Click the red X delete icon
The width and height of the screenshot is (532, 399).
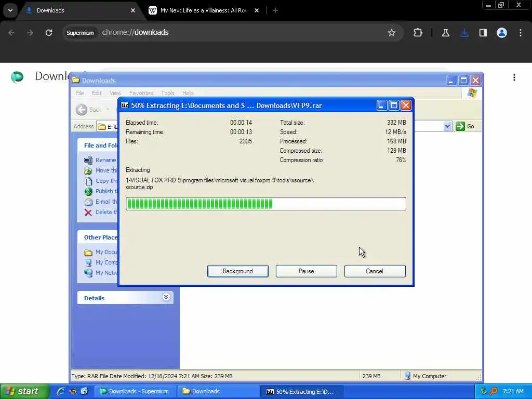[x=88, y=212]
